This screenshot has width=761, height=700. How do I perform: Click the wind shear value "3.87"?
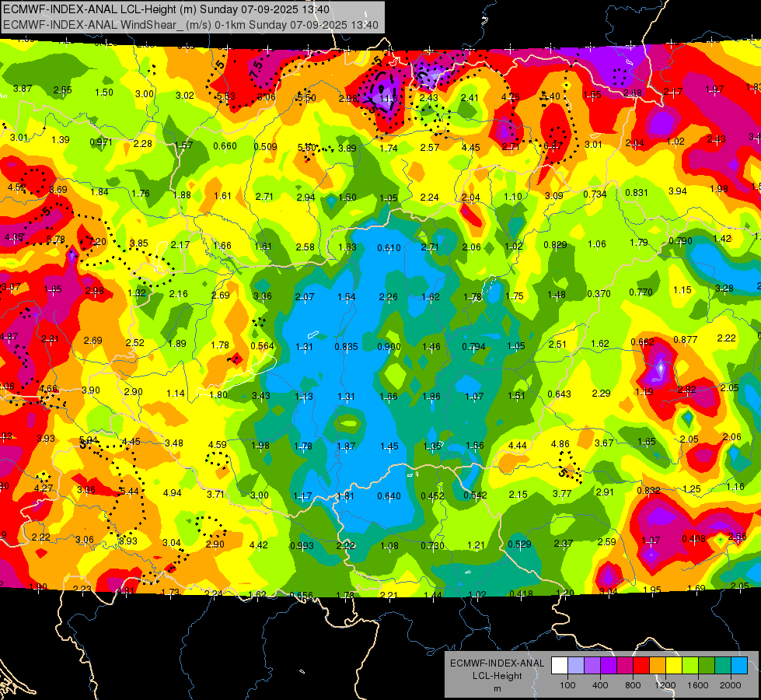click(23, 89)
